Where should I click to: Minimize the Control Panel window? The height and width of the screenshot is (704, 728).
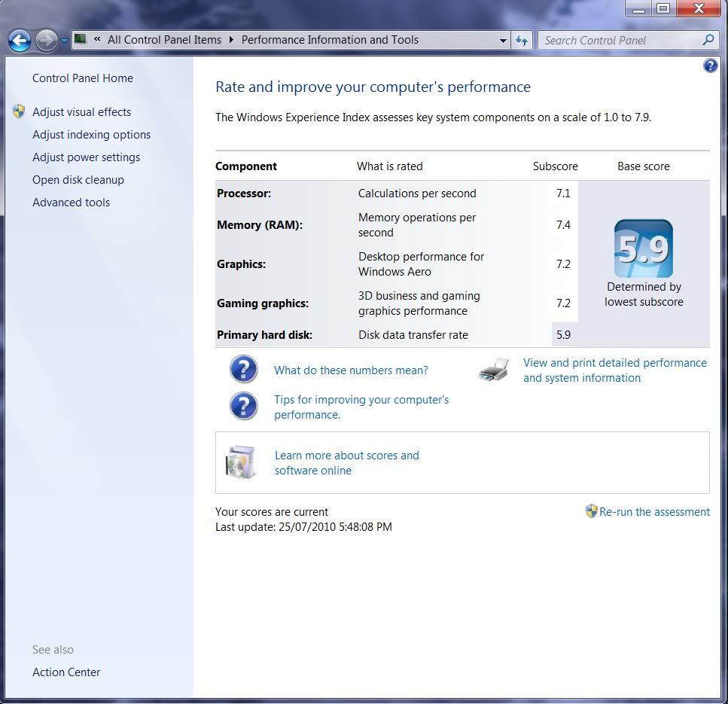[x=639, y=8]
